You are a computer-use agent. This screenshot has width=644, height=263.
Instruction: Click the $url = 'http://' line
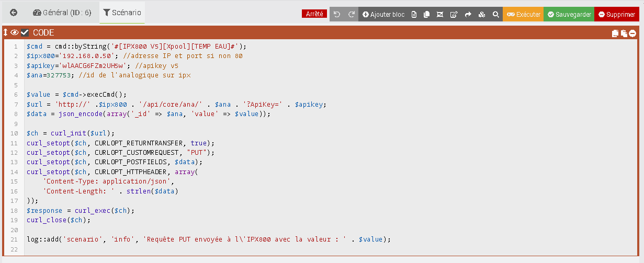coord(176,105)
